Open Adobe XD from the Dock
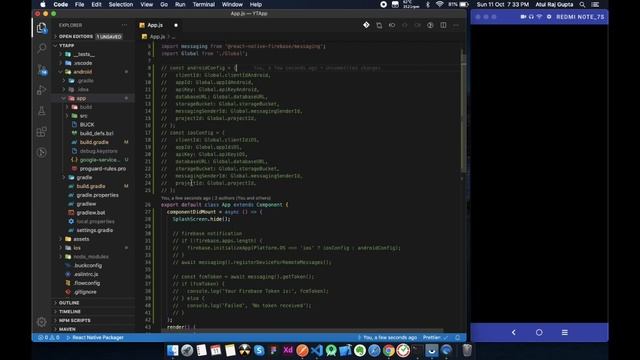The height and width of the screenshot is (360, 640). 288,350
